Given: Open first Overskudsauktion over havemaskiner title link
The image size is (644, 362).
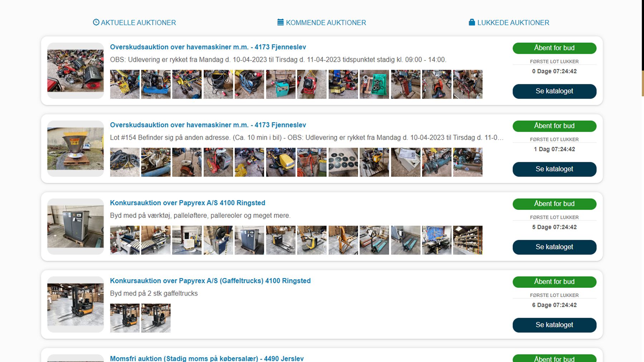Looking at the screenshot, I should 208,47.
